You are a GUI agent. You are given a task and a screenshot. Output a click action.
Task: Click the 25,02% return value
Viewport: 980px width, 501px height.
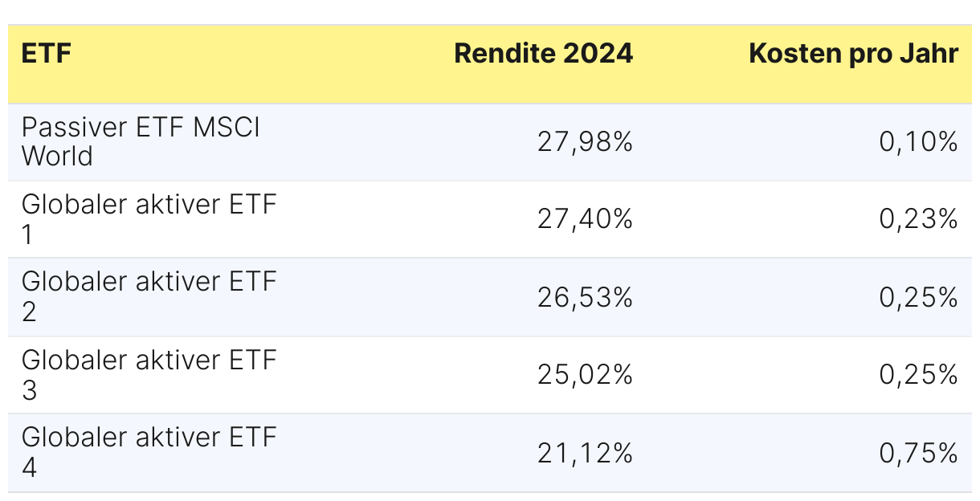(x=585, y=375)
